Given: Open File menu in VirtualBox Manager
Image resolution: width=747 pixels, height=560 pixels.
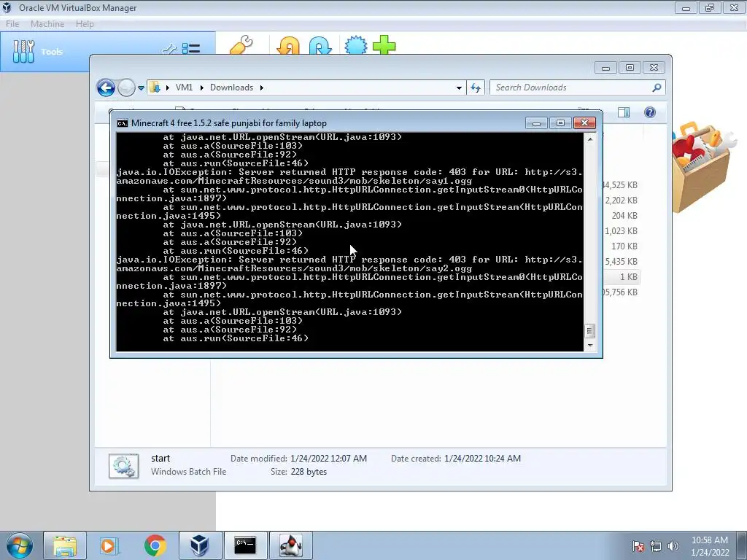Looking at the screenshot, I should [12, 24].
